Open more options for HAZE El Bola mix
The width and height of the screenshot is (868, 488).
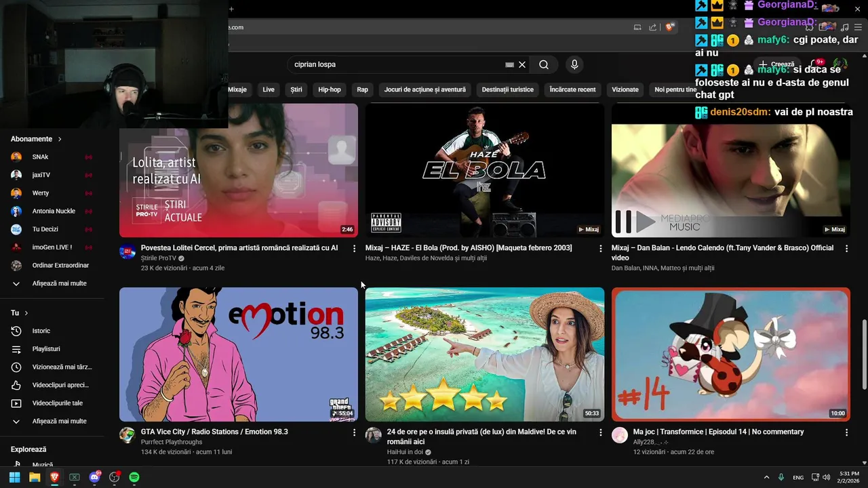[x=600, y=249]
